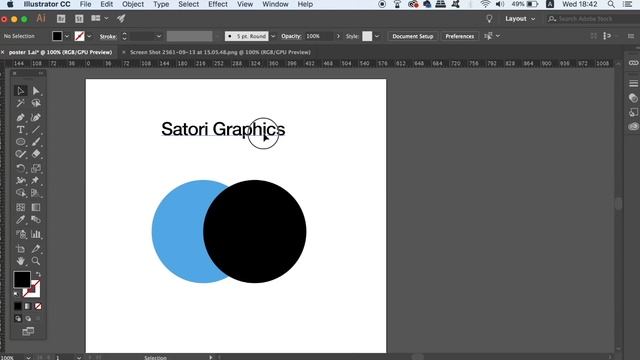Select the Hand tool
This screenshot has height=360, width=640.
point(20,261)
